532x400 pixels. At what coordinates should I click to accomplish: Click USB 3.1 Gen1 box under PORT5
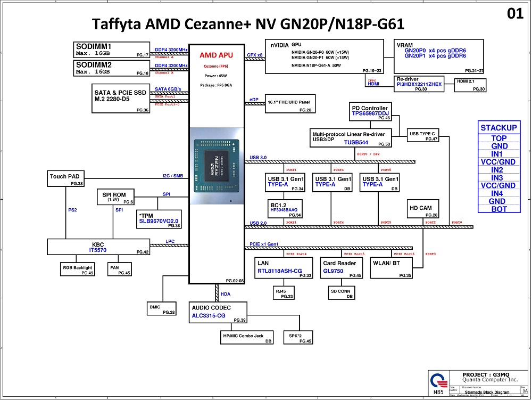379,182
